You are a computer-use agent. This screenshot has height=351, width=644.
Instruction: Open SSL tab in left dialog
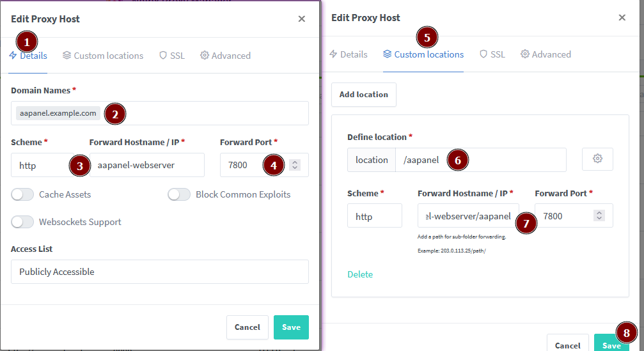click(172, 56)
